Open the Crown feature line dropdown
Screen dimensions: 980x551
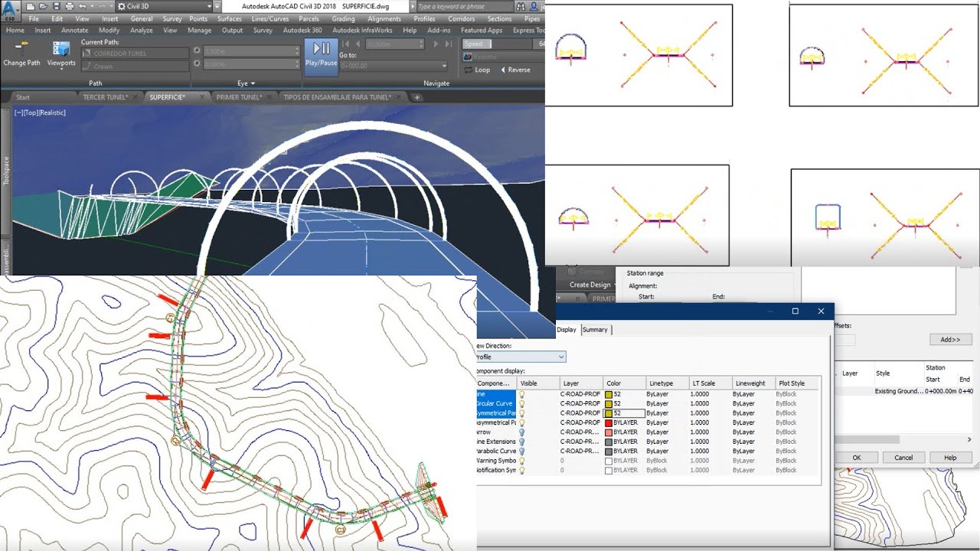(x=135, y=67)
